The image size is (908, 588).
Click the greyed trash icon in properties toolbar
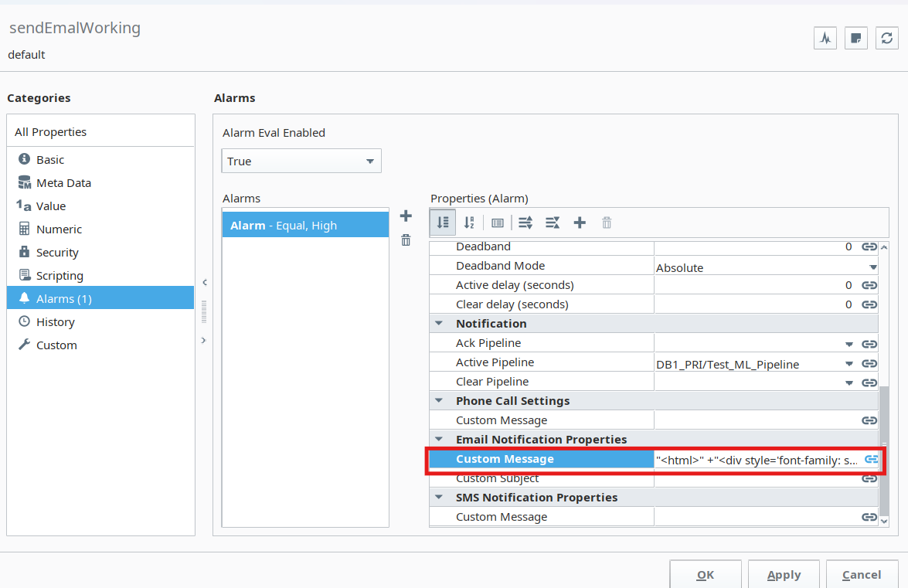point(607,223)
